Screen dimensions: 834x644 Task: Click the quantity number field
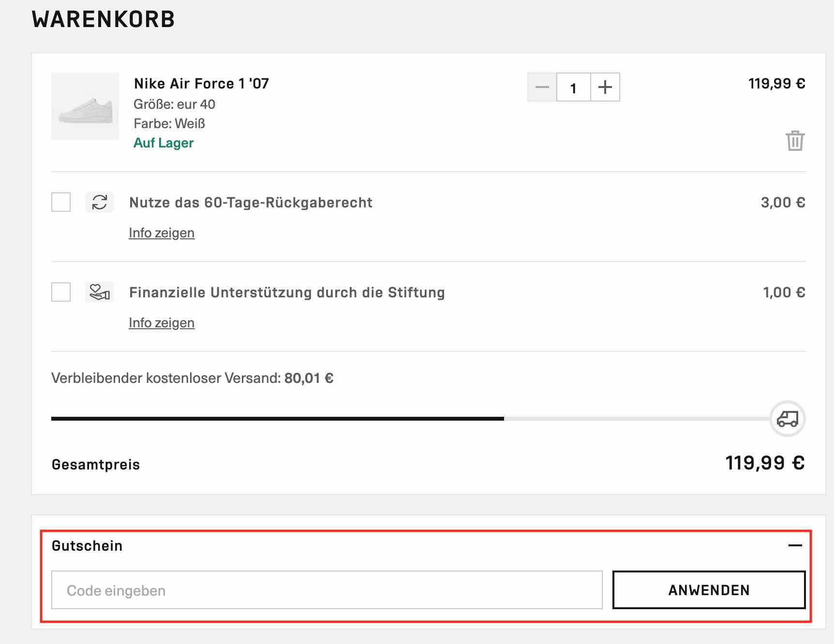tap(573, 88)
